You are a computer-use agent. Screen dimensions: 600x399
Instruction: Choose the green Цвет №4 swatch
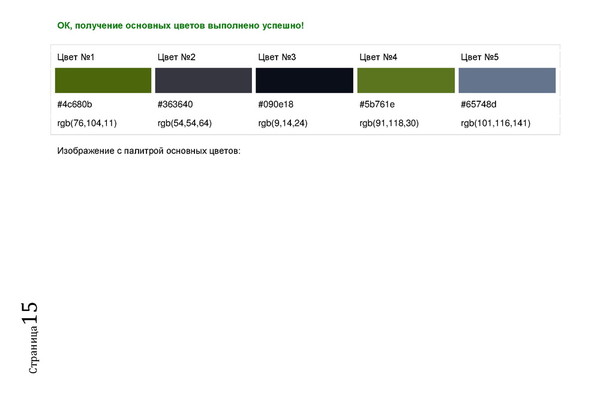406,80
